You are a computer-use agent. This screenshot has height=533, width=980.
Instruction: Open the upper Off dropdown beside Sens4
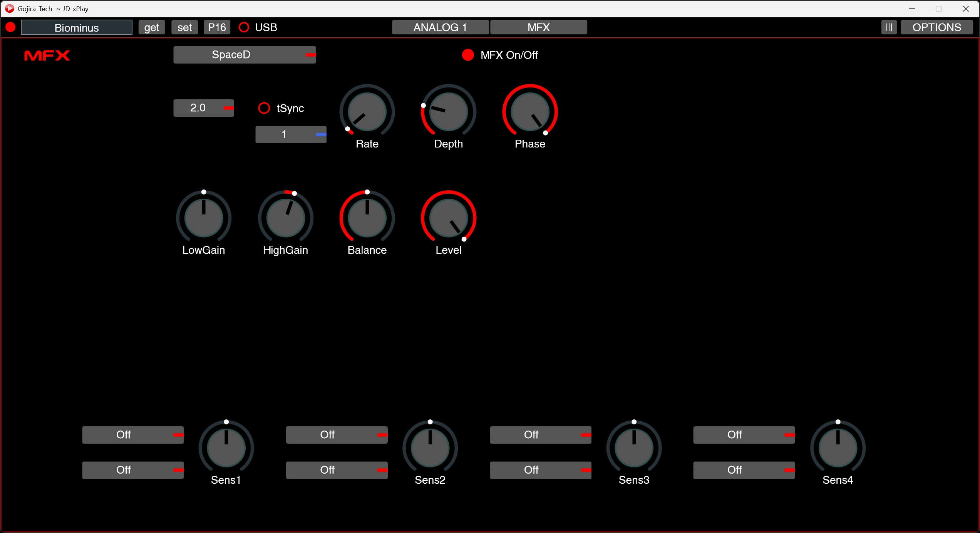click(744, 435)
